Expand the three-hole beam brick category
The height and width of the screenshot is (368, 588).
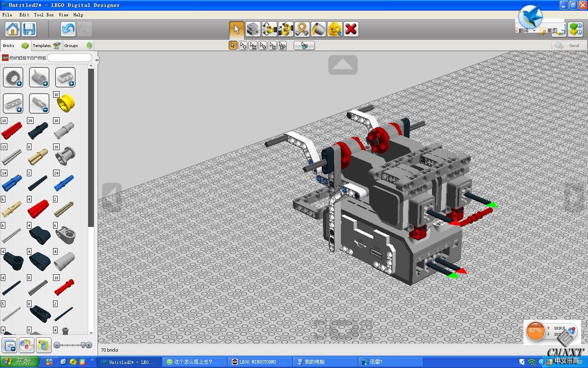[x=65, y=77]
